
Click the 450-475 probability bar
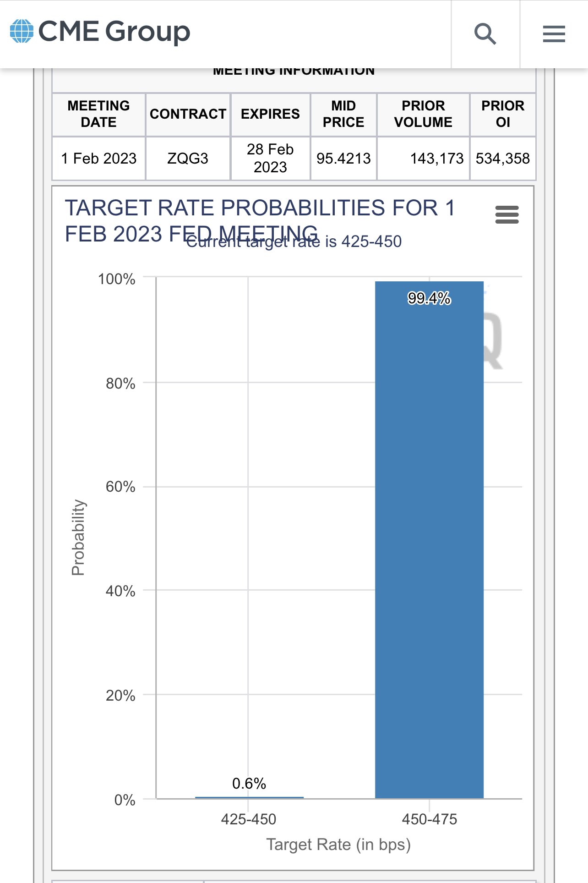click(x=429, y=541)
